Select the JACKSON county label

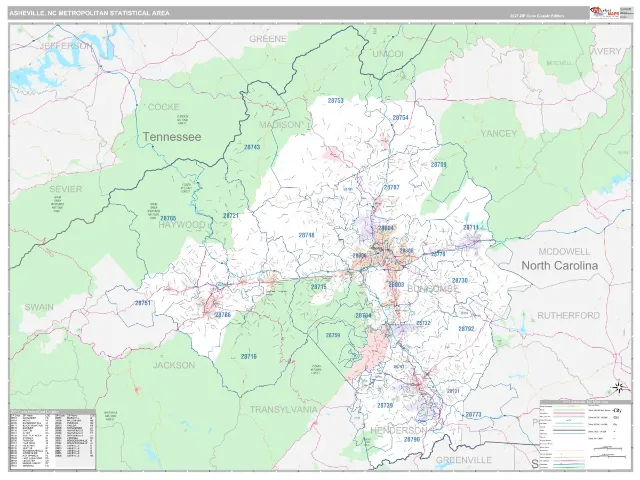click(174, 365)
